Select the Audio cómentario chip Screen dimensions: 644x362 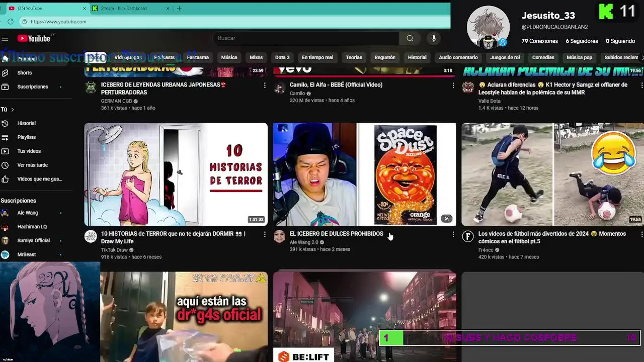pos(458,57)
